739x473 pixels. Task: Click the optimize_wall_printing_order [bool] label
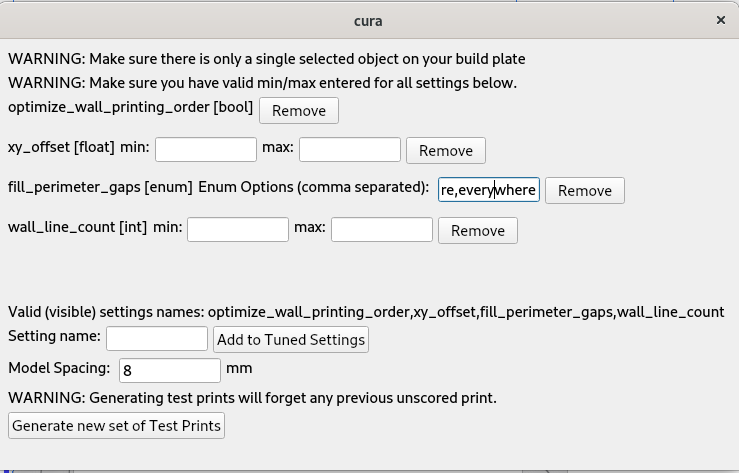tap(130, 107)
